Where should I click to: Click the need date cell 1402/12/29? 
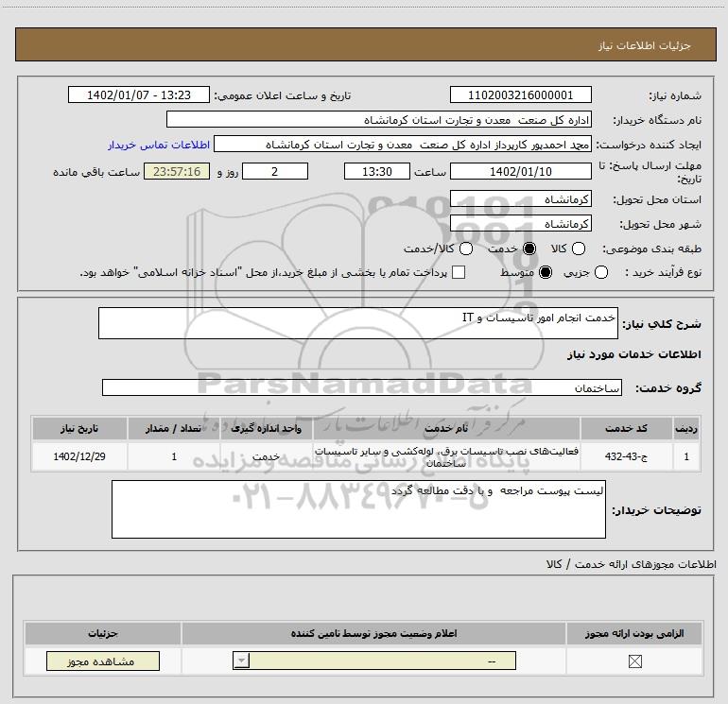click(79, 456)
